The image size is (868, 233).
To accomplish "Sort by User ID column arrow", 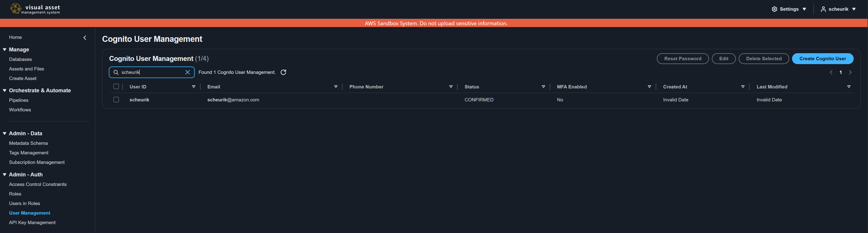I will click(x=194, y=87).
